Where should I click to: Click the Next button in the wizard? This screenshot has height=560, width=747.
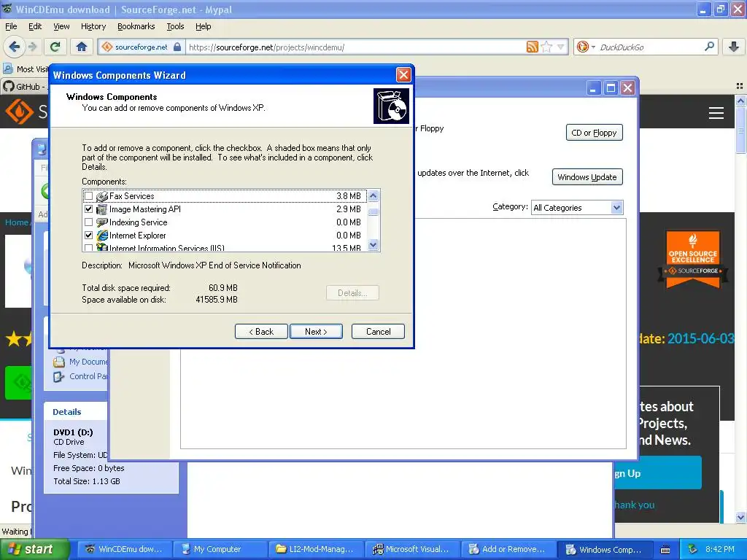tap(316, 332)
